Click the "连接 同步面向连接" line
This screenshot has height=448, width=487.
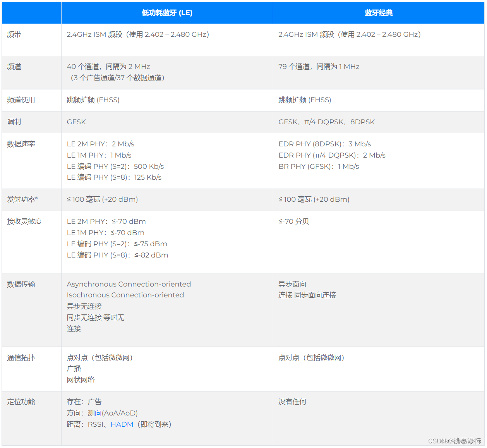tap(307, 295)
